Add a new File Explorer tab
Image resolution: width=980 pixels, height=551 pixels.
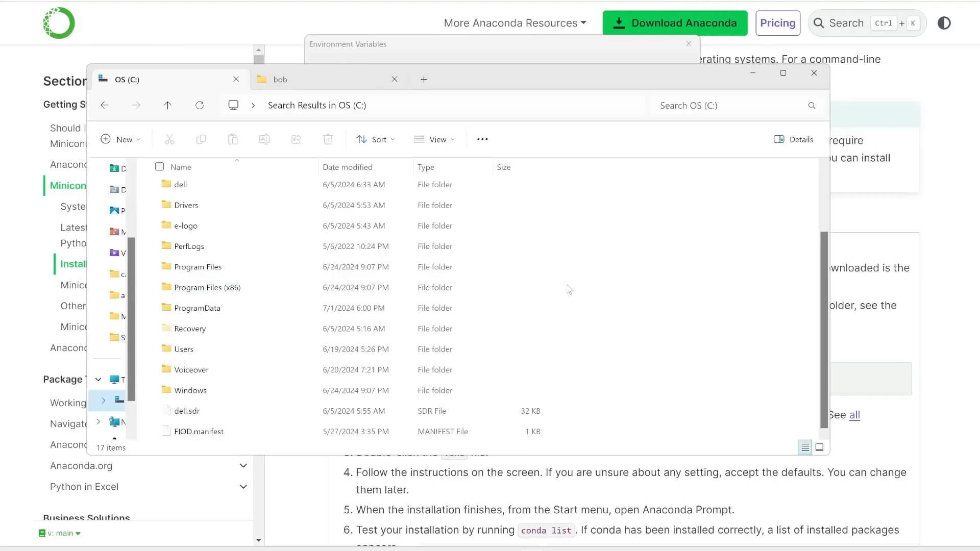coord(424,80)
